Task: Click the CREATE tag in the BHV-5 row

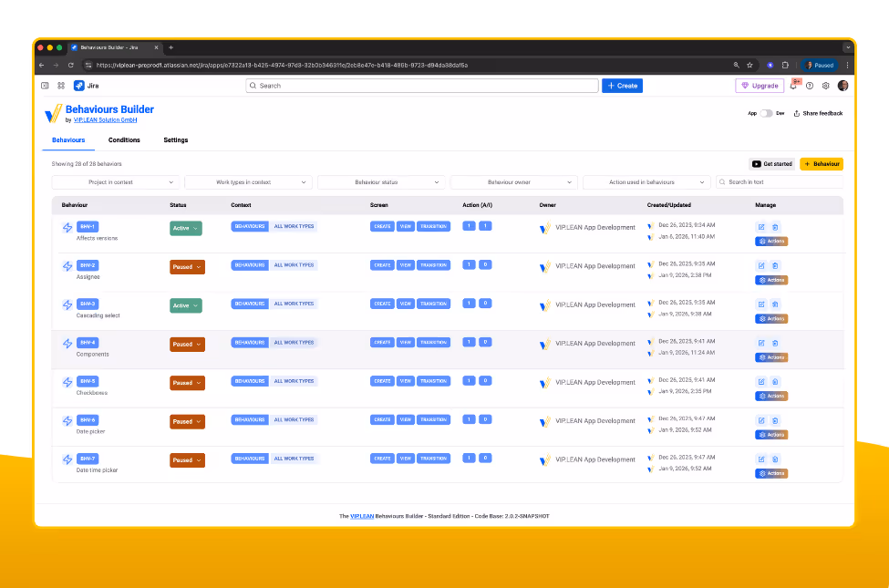Action: tap(382, 381)
